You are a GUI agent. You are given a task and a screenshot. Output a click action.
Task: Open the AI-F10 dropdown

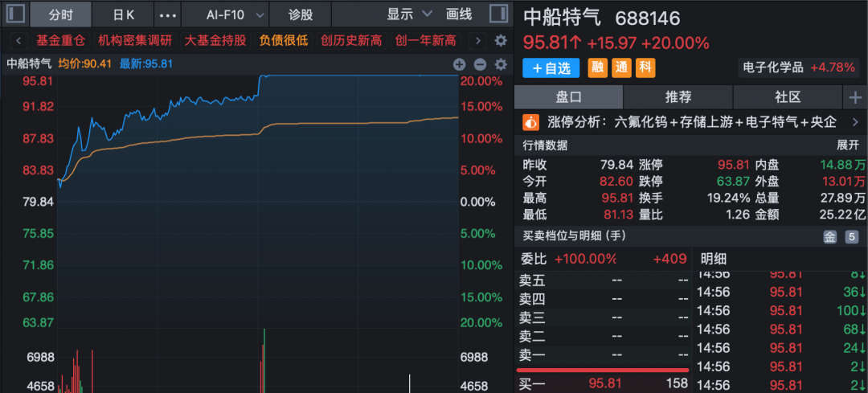pyautogui.click(x=224, y=15)
